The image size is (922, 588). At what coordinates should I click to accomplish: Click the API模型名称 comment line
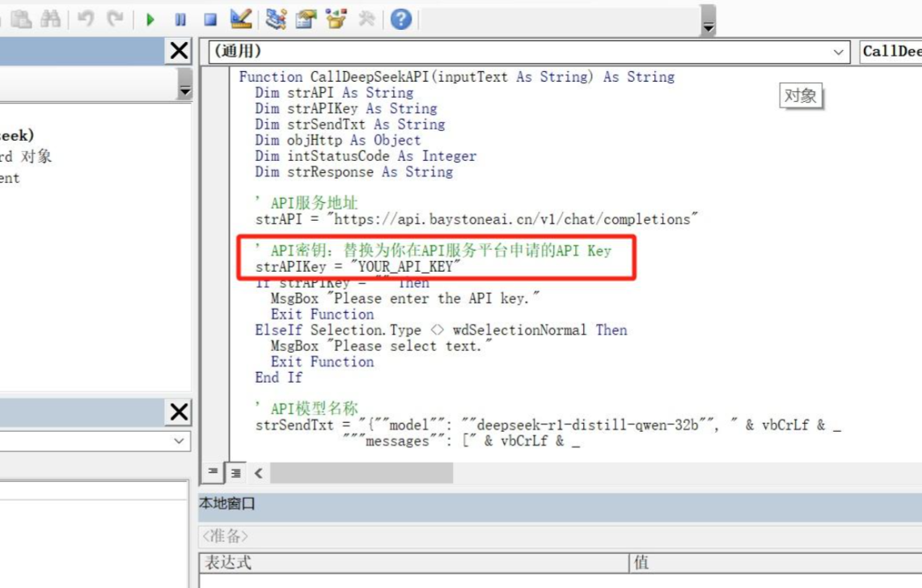point(307,408)
